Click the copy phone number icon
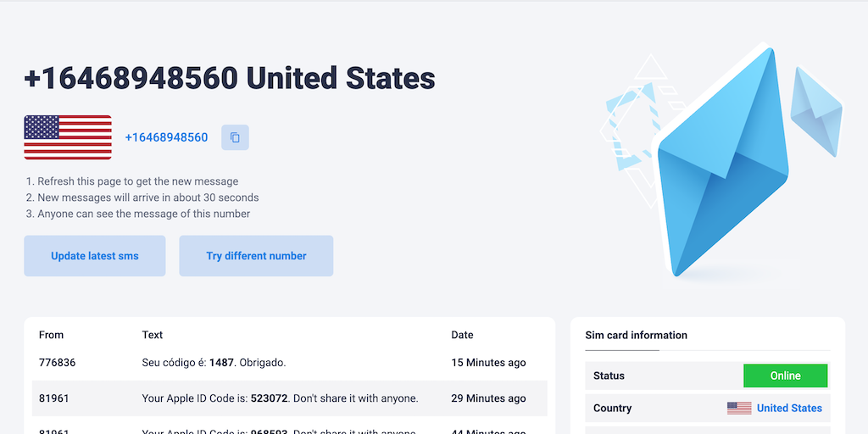The image size is (868, 434). (235, 137)
